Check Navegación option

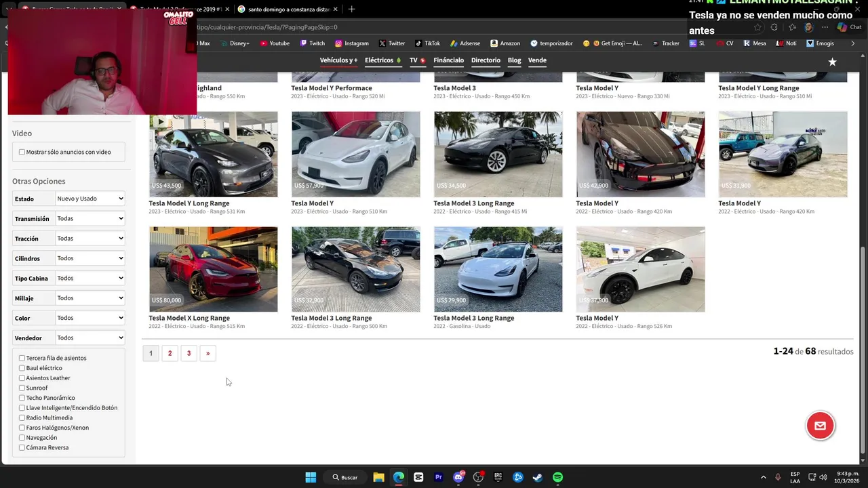point(22,438)
